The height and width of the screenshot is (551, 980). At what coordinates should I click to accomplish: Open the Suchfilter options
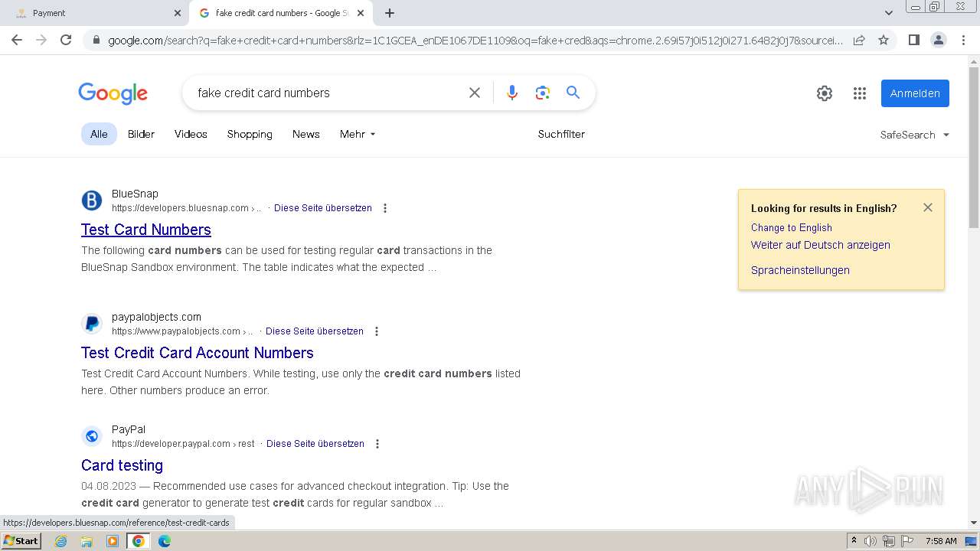coord(561,134)
